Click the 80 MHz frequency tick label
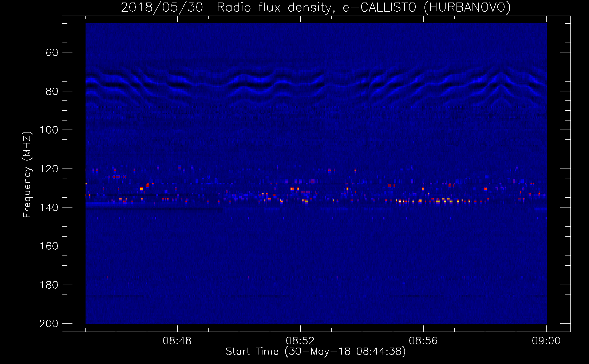This screenshot has height=364, width=589. [x=52, y=91]
